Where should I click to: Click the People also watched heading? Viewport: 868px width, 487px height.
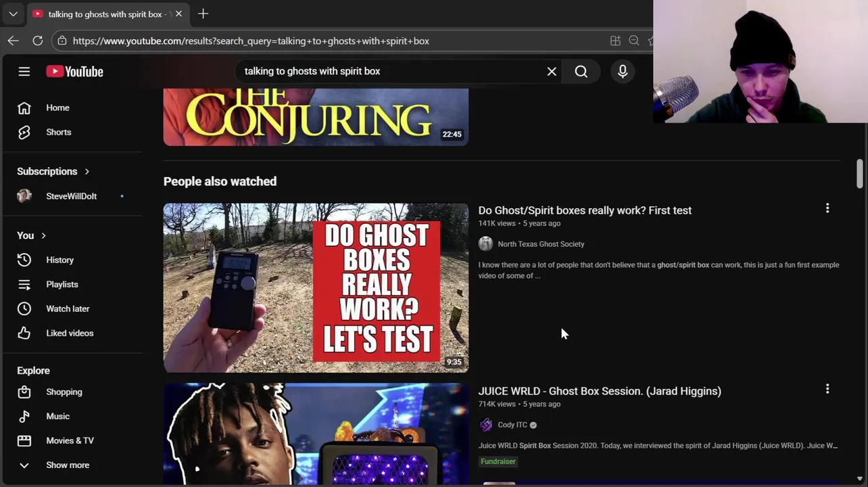click(x=220, y=181)
